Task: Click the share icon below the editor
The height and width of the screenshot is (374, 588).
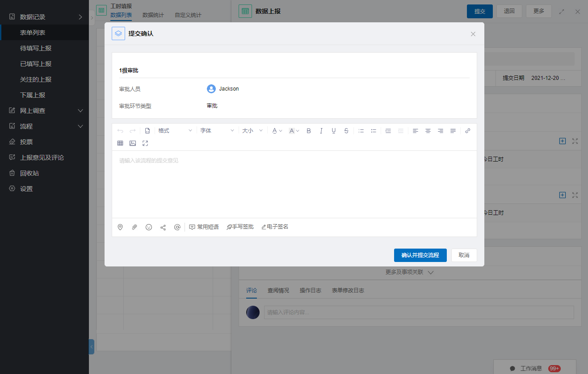Action: [163, 227]
